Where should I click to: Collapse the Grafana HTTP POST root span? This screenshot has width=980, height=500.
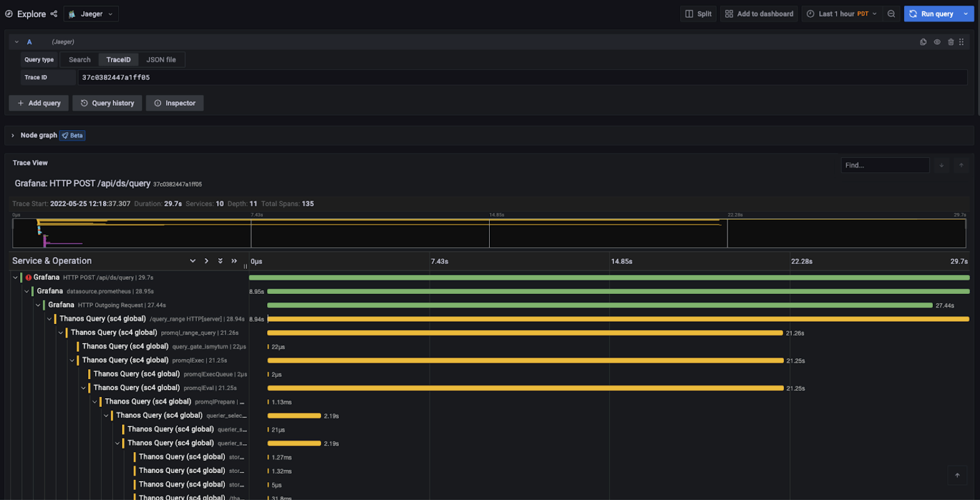pyautogui.click(x=16, y=277)
